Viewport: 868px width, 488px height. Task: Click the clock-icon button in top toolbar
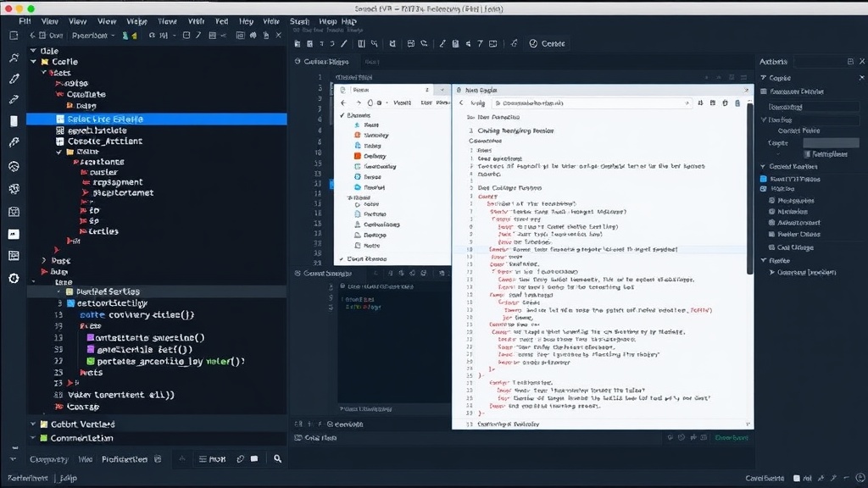point(547,43)
